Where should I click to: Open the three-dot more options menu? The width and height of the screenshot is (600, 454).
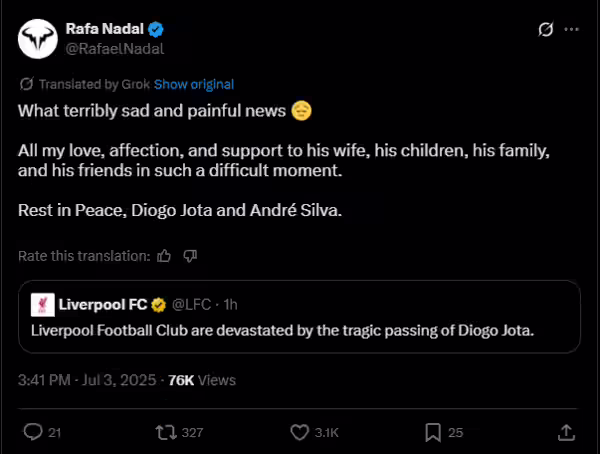point(572,29)
